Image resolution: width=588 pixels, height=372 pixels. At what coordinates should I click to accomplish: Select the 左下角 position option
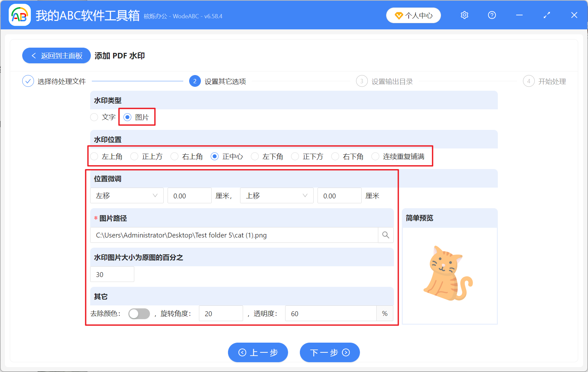coord(255,156)
